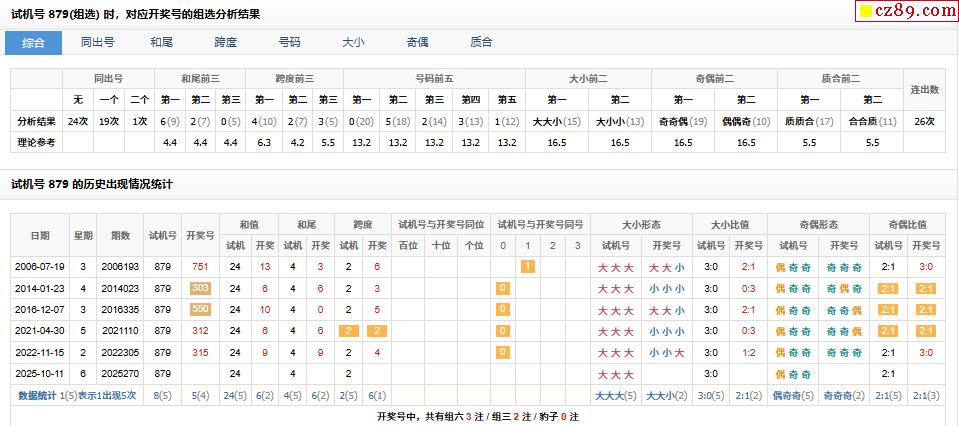Open the 质合 tab

[x=481, y=42]
